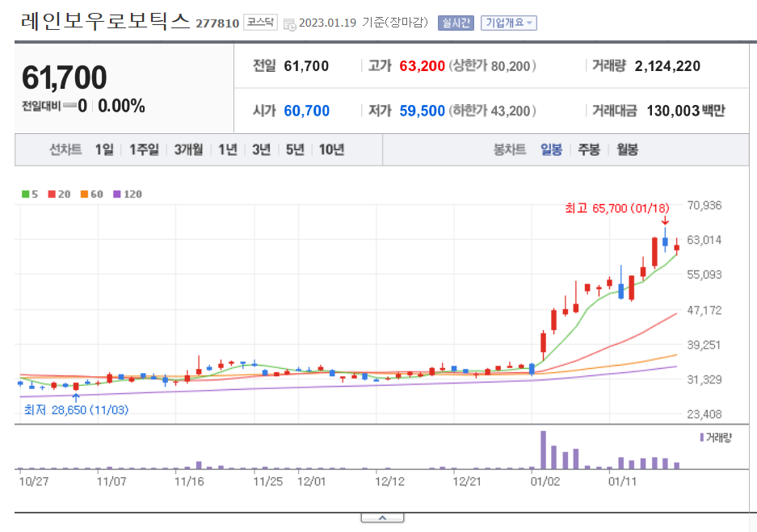The image size is (757, 532).
Task: Click the 봉차트 section label
Action: click(x=509, y=149)
